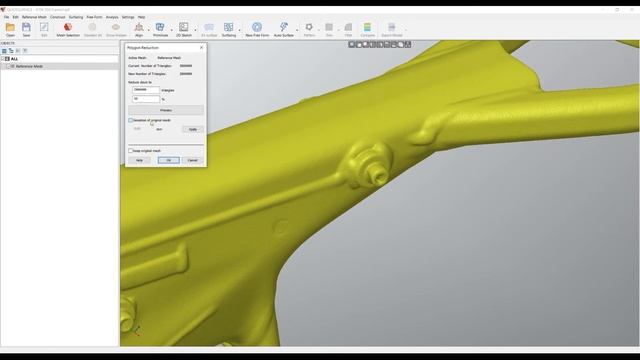The image size is (640, 360).
Task: Expand the Export Model dropdown arrow
Action: pos(406,30)
